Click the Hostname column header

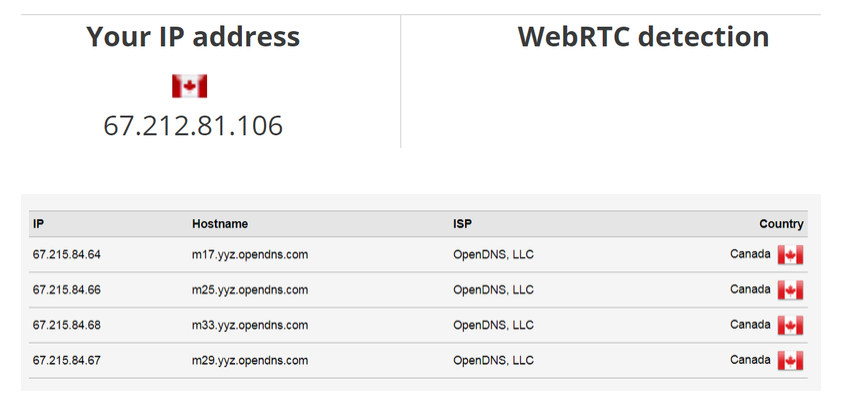coord(220,224)
